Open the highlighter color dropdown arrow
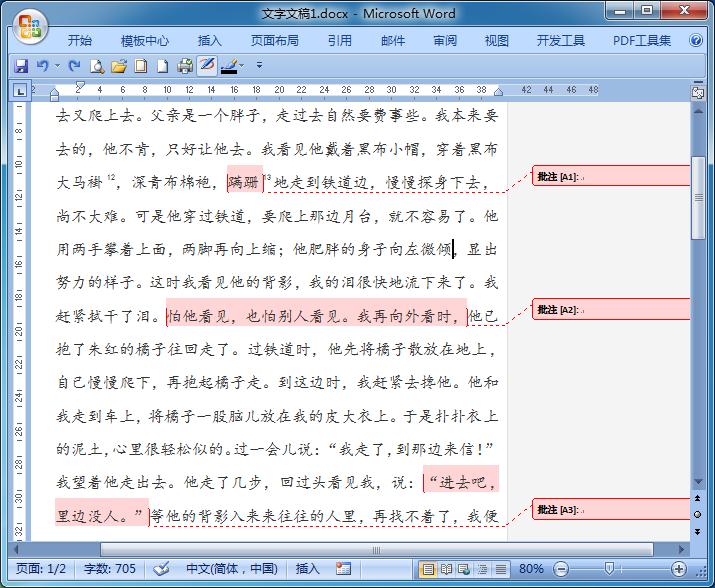 242,66
